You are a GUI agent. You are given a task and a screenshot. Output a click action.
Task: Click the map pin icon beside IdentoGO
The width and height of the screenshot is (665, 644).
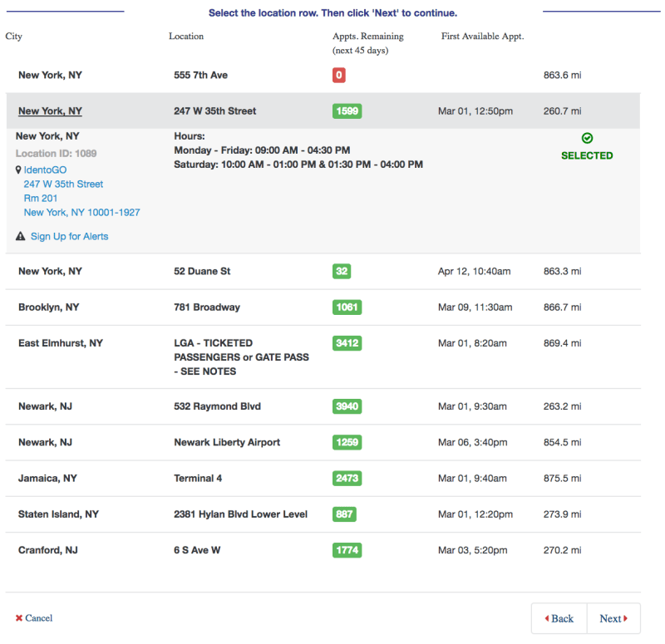[18, 170]
